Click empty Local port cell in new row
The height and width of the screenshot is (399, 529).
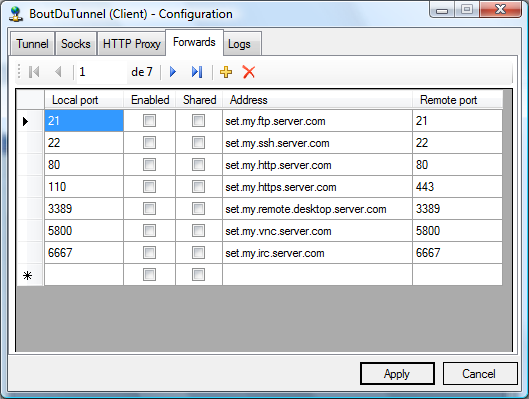tap(84, 275)
